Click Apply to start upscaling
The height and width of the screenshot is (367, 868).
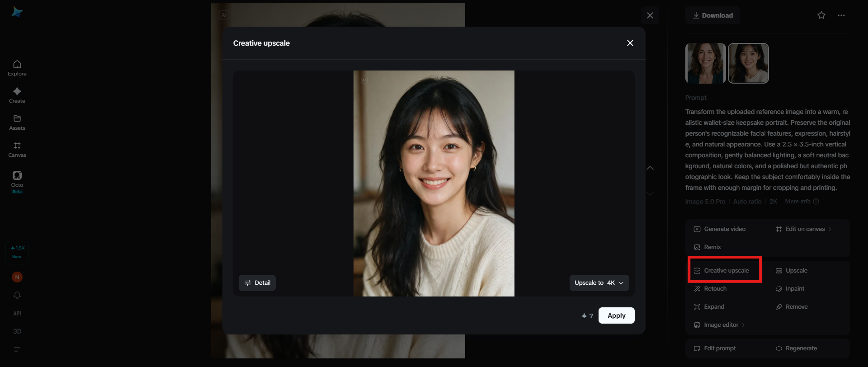point(617,315)
